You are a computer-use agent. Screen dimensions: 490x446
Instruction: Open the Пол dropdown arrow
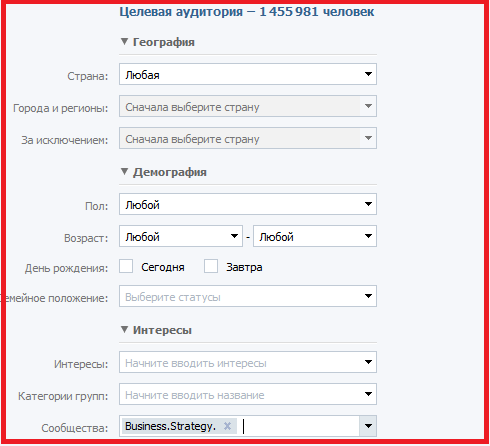click(368, 204)
